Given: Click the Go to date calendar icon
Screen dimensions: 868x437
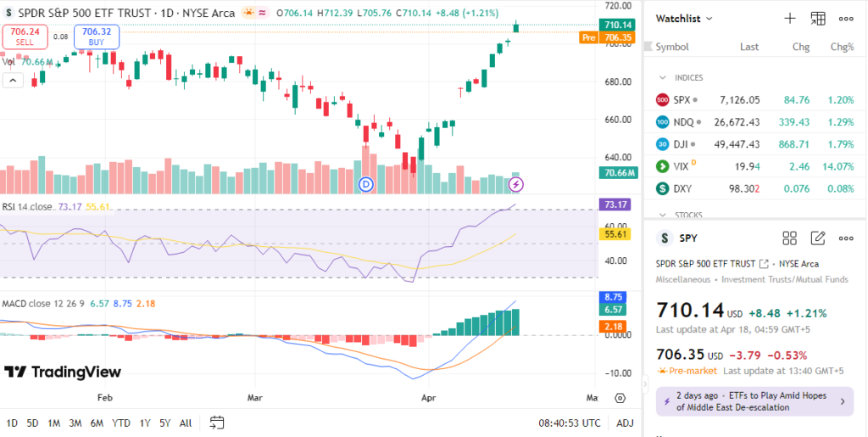Looking at the screenshot, I should [217, 423].
